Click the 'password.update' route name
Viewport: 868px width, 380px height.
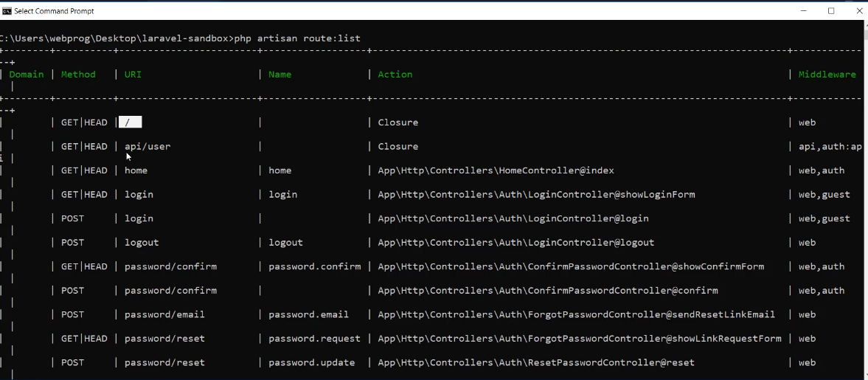[x=311, y=362]
